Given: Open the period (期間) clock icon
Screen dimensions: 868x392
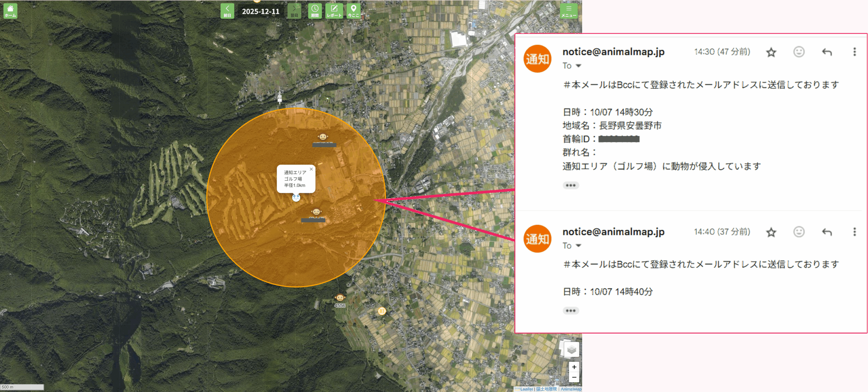Looking at the screenshot, I should pyautogui.click(x=315, y=11).
